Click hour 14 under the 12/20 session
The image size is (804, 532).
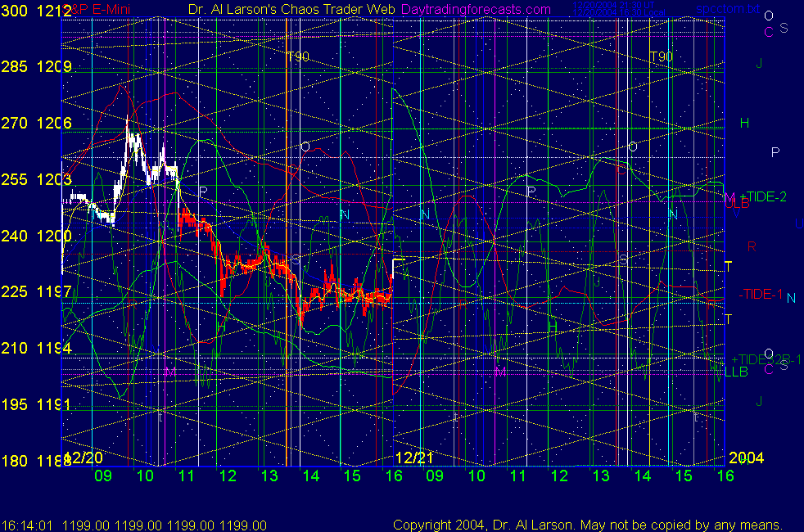tap(311, 476)
